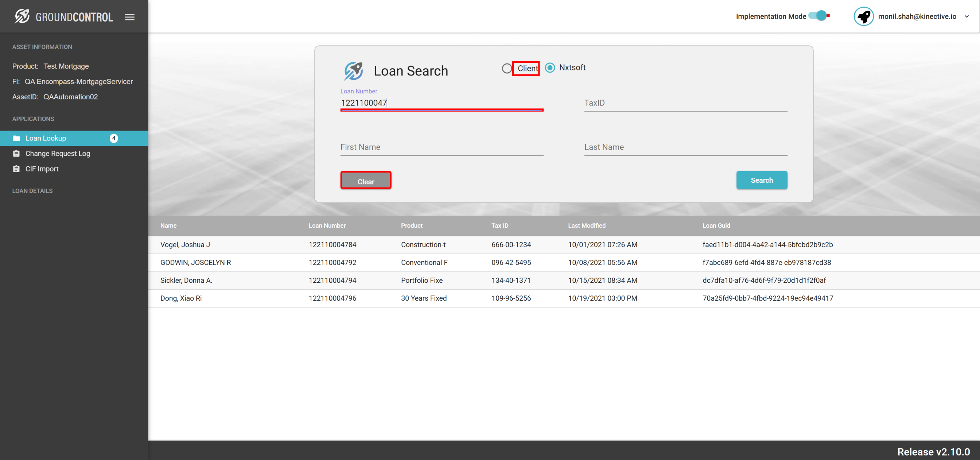Image resolution: width=980 pixels, height=460 pixels.
Task: Click the Change Request Log clipboard icon
Action: pos(16,154)
